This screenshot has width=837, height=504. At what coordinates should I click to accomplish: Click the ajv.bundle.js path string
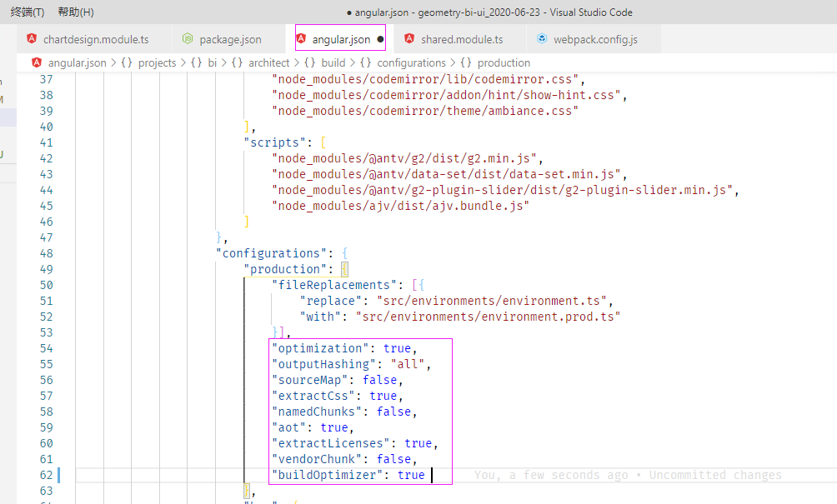click(400, 206)
